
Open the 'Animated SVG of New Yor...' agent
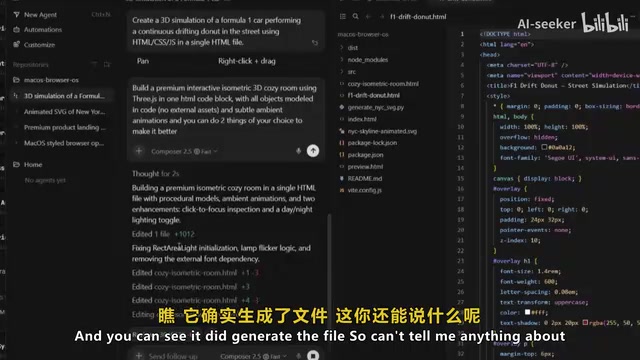coord(64,112)
